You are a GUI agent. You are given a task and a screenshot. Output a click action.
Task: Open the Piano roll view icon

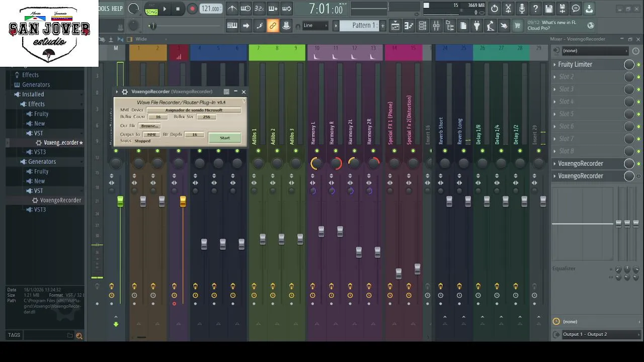tap(409, 26)
